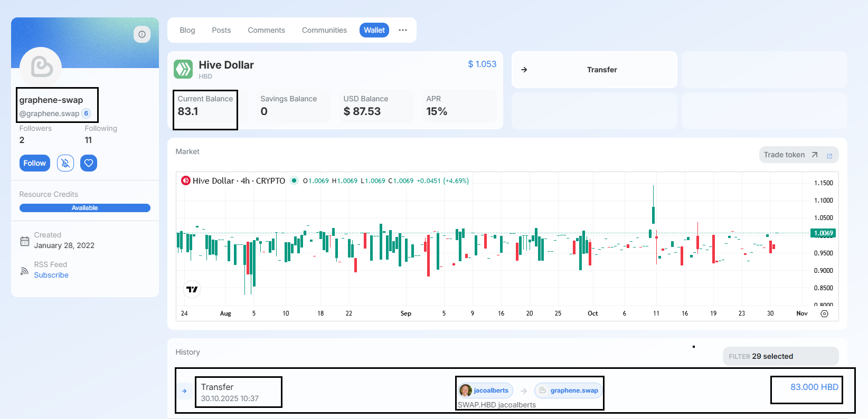Image resolution: width=868 pixels, height=419 pixels.
Task: Click the heart favorite icon button
Action: pos(89,163)
